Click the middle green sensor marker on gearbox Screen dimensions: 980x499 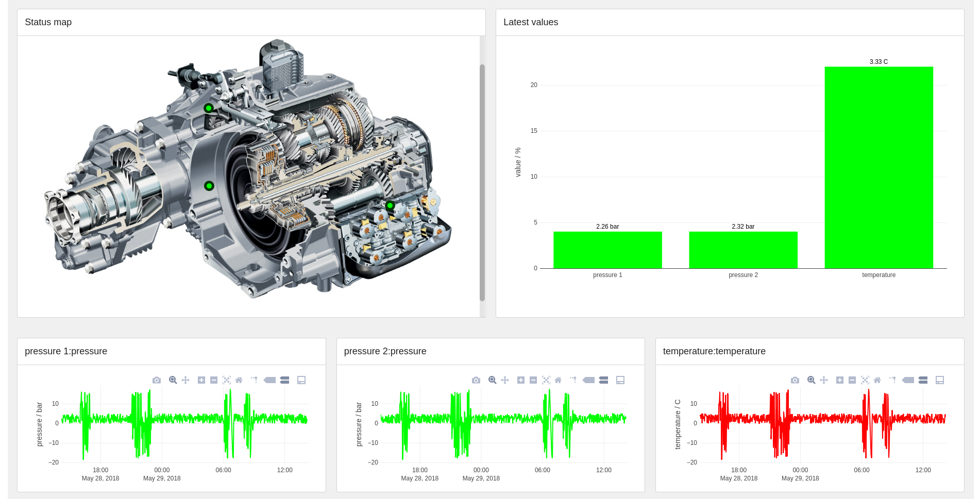[x=209, y=186]
